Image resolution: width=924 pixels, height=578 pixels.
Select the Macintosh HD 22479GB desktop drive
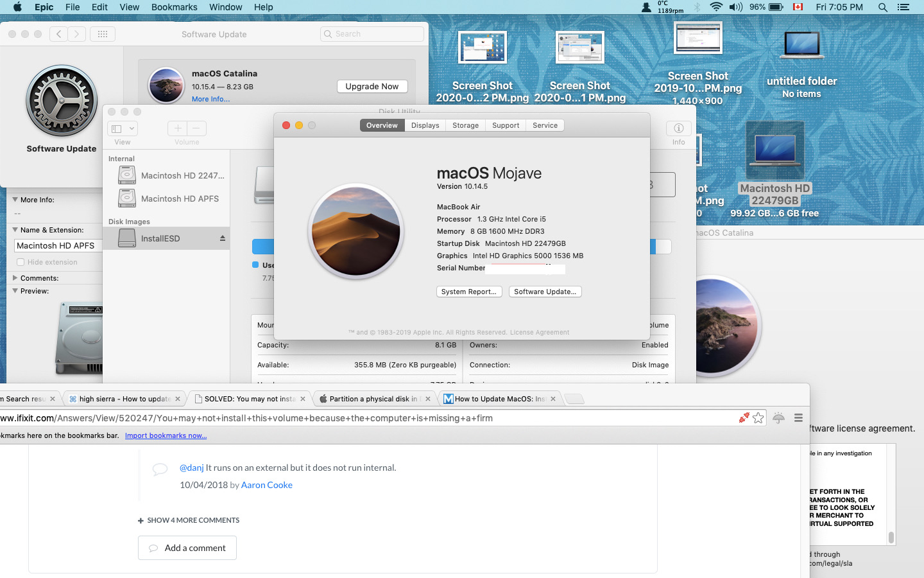(x=775, y=170)
